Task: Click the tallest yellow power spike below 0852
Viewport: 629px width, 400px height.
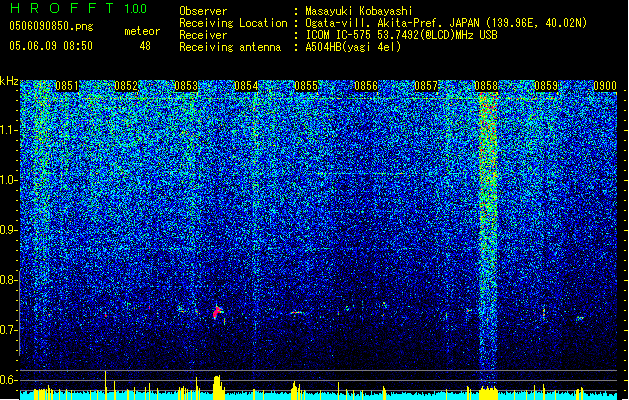Action: click(106, 384)
